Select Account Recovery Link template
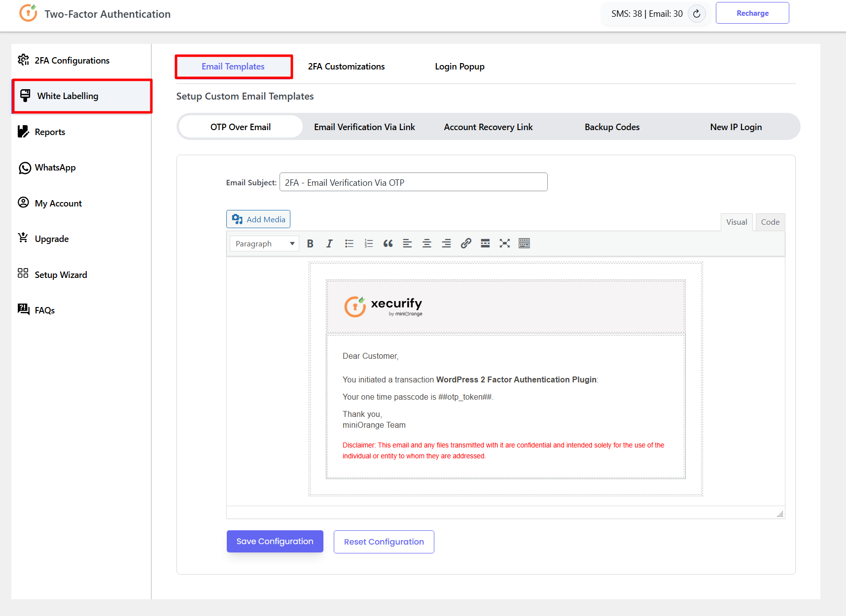 coord(488,127)
